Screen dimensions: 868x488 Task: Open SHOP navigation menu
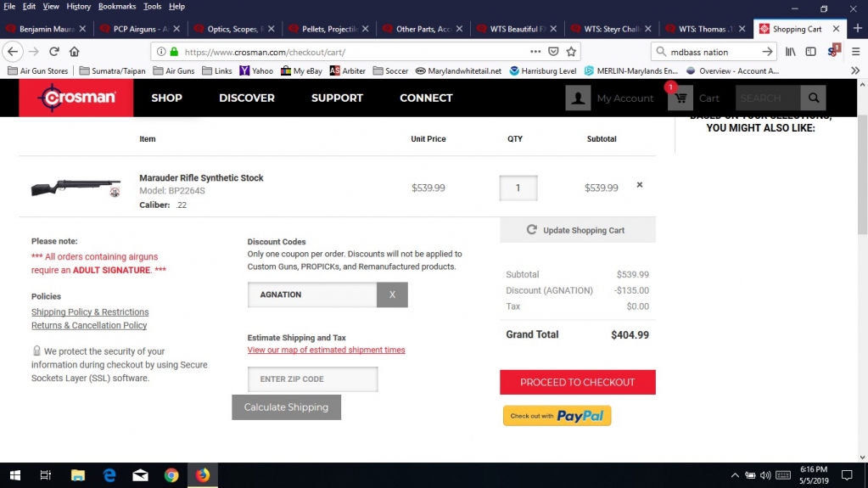166,98
